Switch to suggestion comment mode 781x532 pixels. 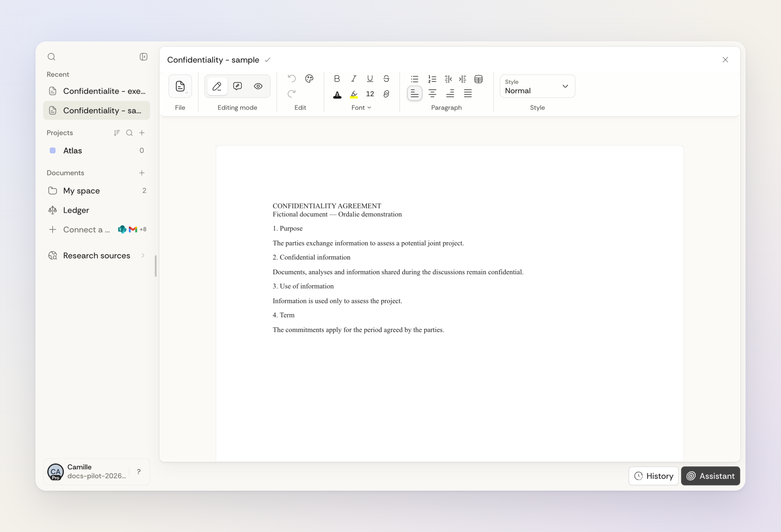(x=238, y=86)
